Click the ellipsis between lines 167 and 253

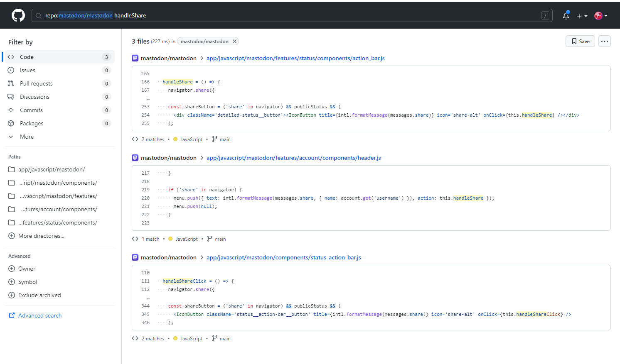pos(148,99)
